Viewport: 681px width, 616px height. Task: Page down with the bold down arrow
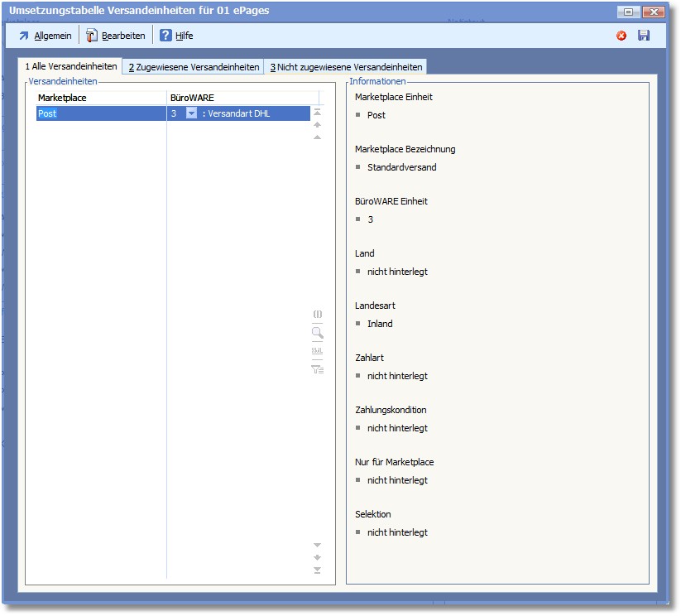[x=317, y=557]
